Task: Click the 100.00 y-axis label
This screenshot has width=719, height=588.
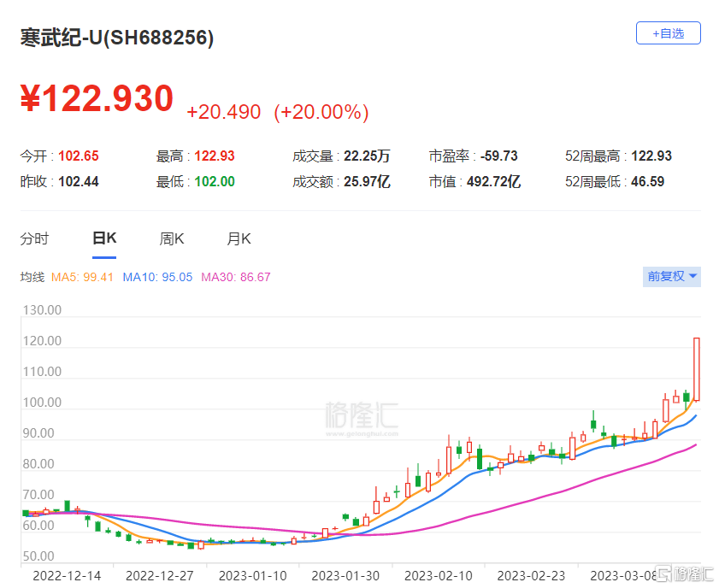Action: pyautogui.click(x=42, y=403)
